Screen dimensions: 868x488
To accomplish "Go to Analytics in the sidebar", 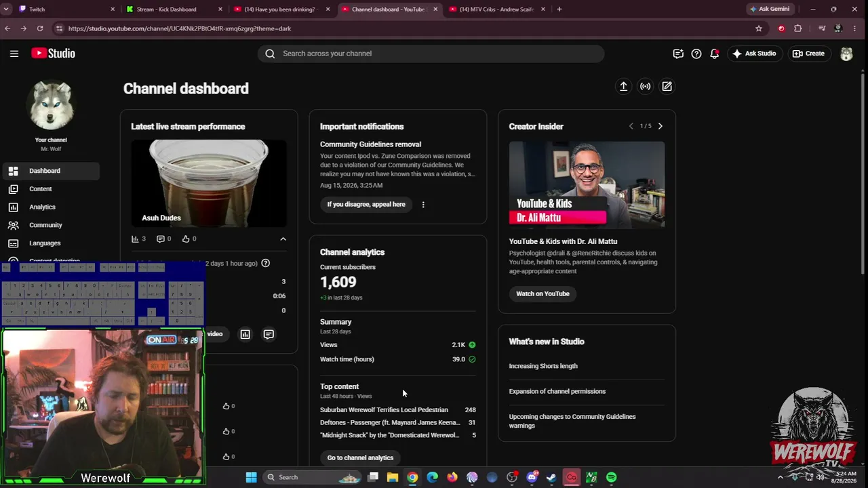I will pos(50,207).
